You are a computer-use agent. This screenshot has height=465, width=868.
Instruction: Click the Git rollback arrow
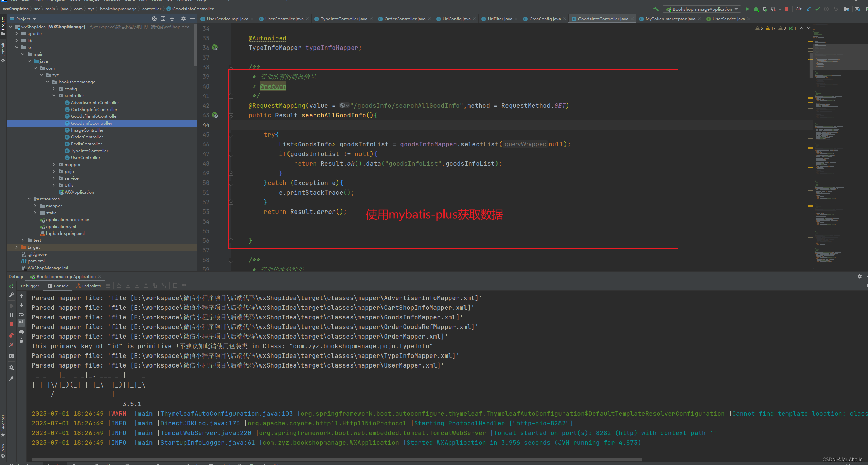(x=835, y=9)
